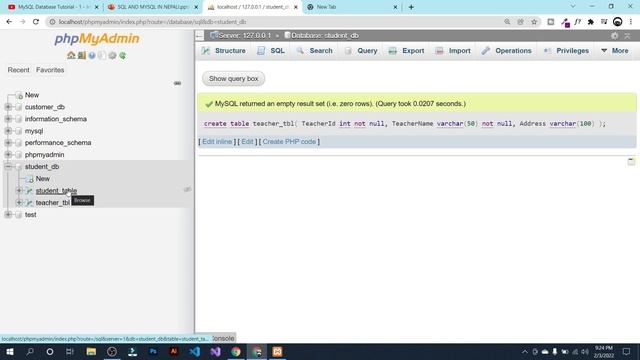Open the Export tab
The image size is (640, 360).
[x=407, y=51]
